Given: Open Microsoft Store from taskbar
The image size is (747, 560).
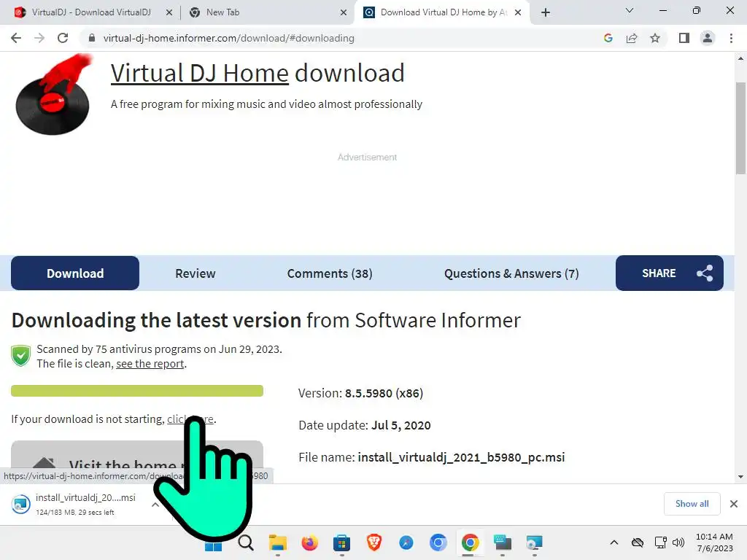Looking at the screenshot, I should (341, 542).
